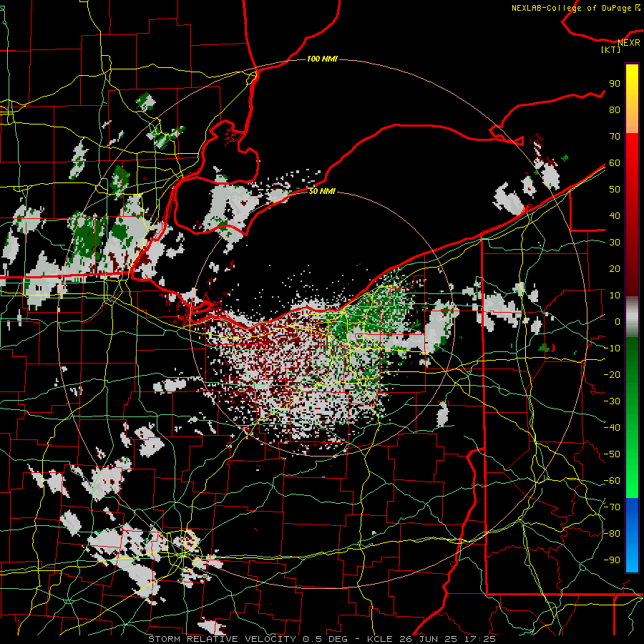
Task: Click the 10 value on the velocity scale
Action: pyautogui.click(x=615, y=296)
